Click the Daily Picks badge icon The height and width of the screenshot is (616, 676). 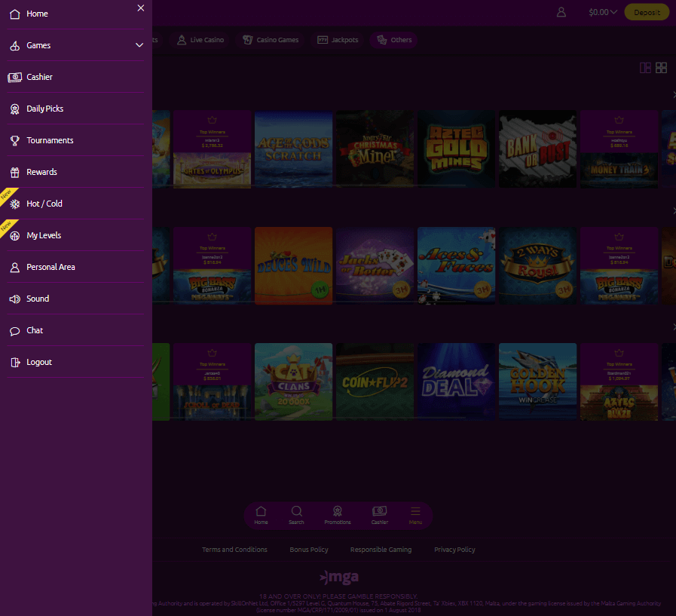point(14,109)
